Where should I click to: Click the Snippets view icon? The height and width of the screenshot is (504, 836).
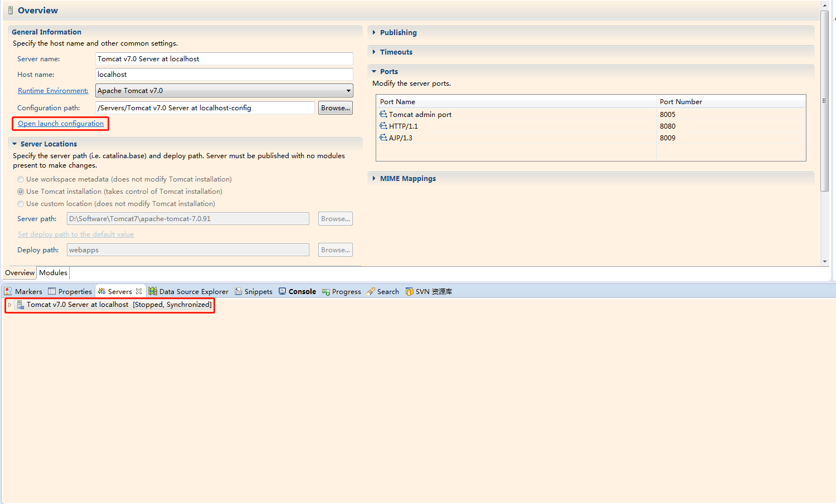tap(238, 291)
